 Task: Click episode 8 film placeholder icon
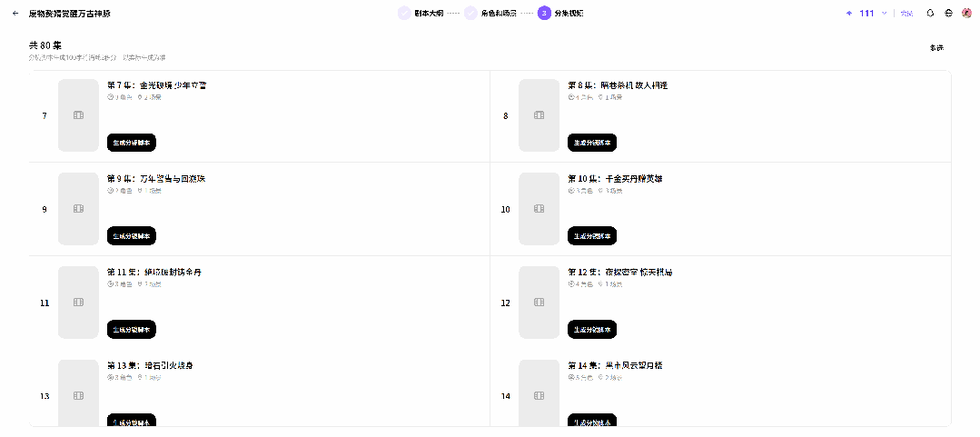(x=539, y=115)
